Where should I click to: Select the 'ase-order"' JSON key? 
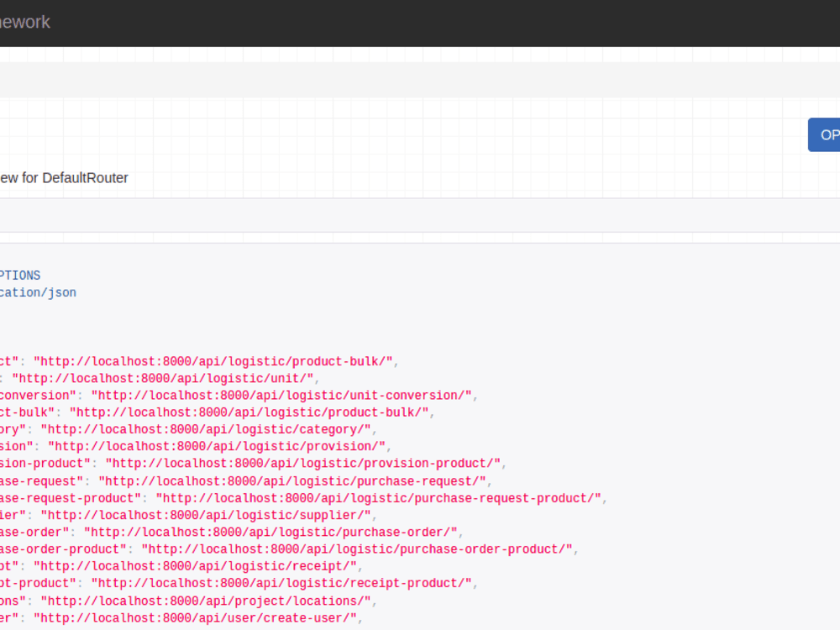[x=34, y=533]
